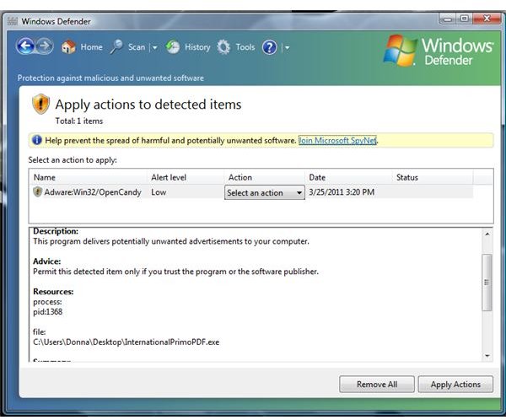This screenshot has height=420, width=506.
Task: Click the shield icon beside Adware:Win32/OpenCandy
Action: [x=38, y=191]
